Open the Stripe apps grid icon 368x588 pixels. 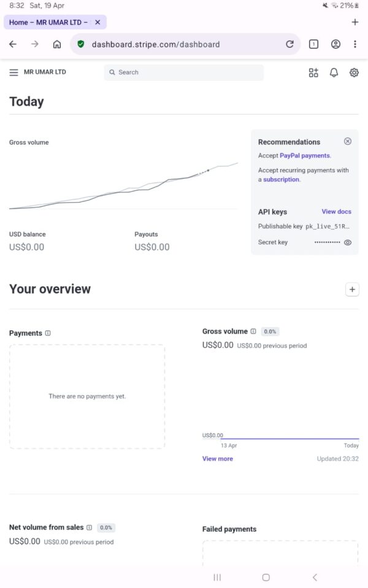pos(313,72)
